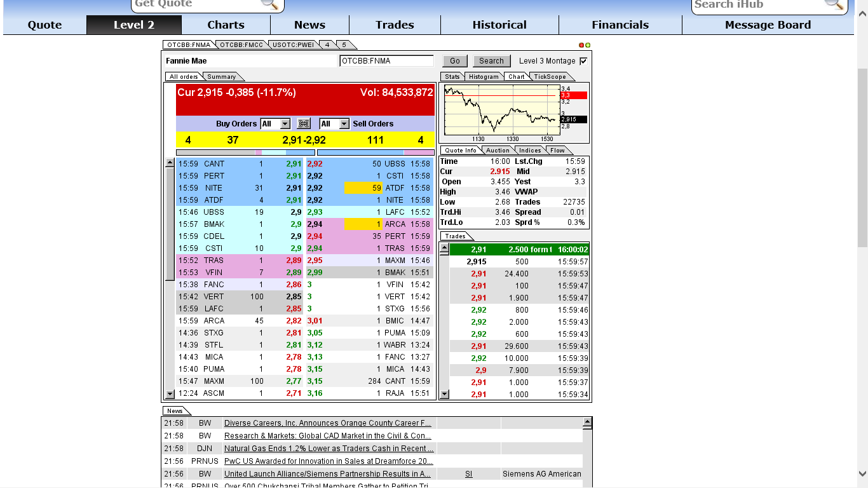The height and width of the screenshot is (488, 868).
Task: Go to the News navigation tab
Action: pos(309,25)
